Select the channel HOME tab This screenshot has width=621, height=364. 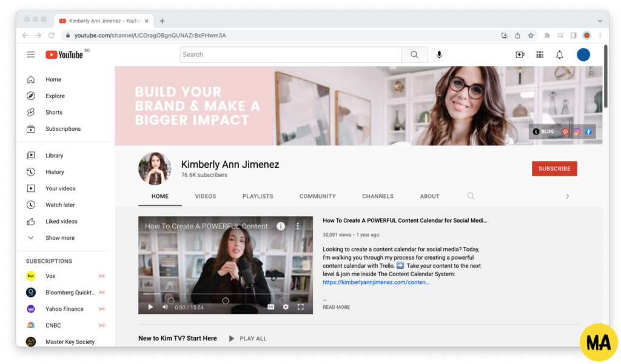point(160,196)
